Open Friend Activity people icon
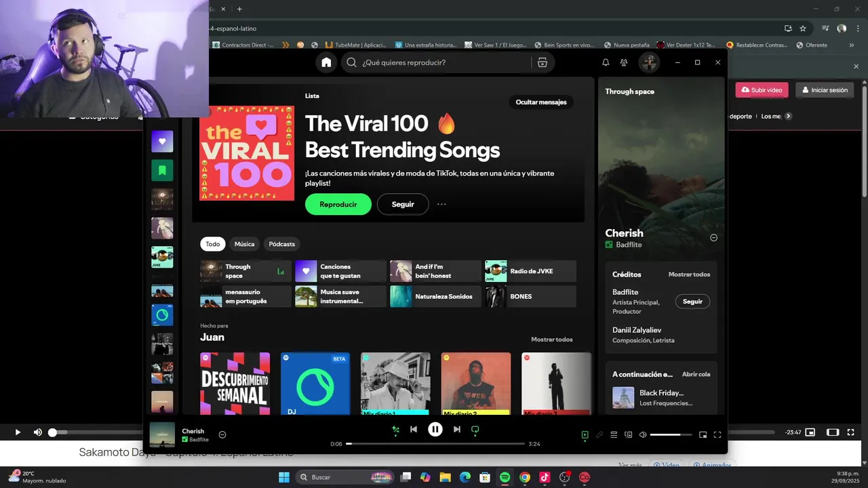This screenshot has width=868, height=488. pyautogui.click(x=624, y=62)
